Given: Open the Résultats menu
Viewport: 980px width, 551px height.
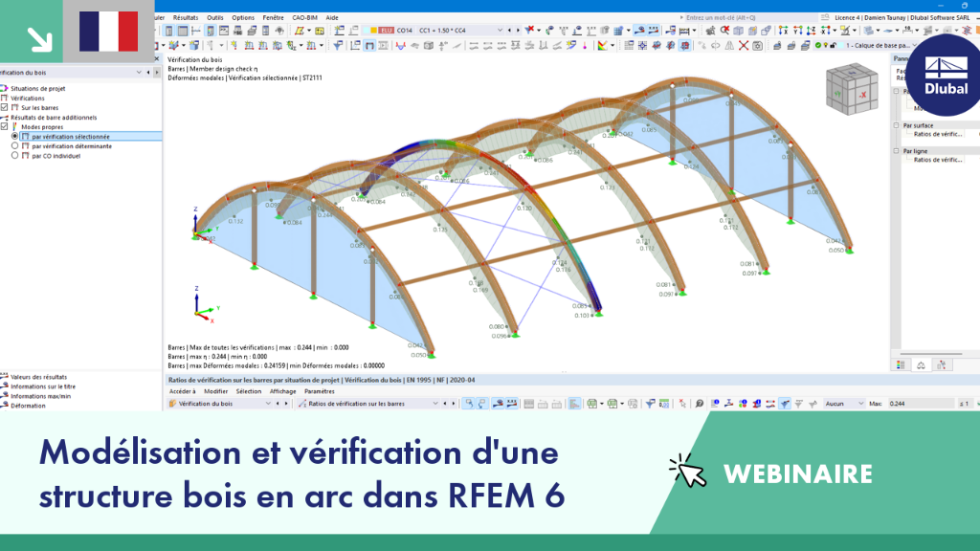Looking at the screenshot, I should point(185,17).
